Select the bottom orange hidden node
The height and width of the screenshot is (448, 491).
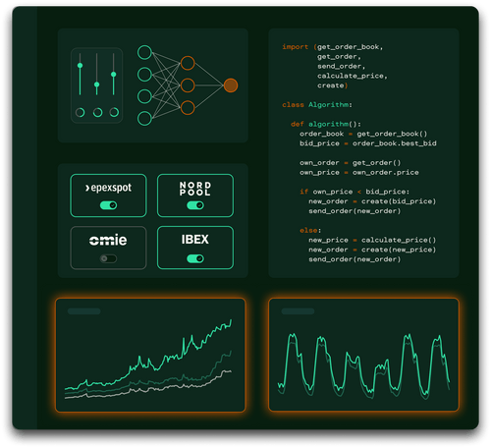pos(188,108)
